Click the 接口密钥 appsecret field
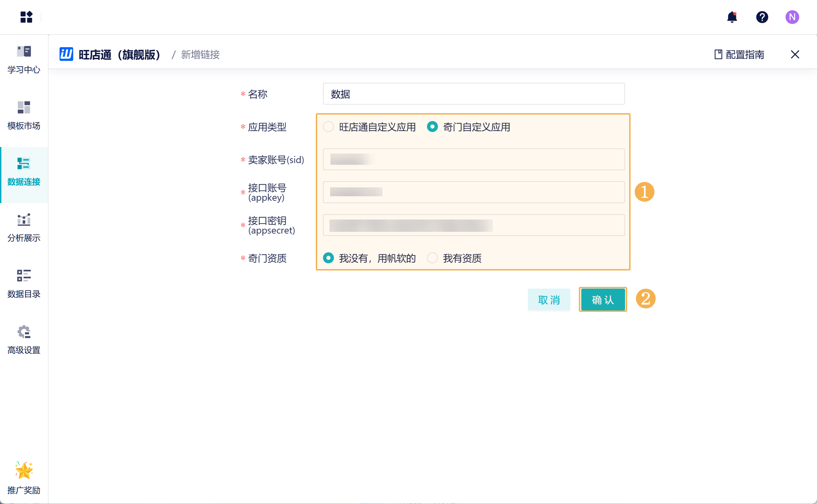 pos(474,225)
